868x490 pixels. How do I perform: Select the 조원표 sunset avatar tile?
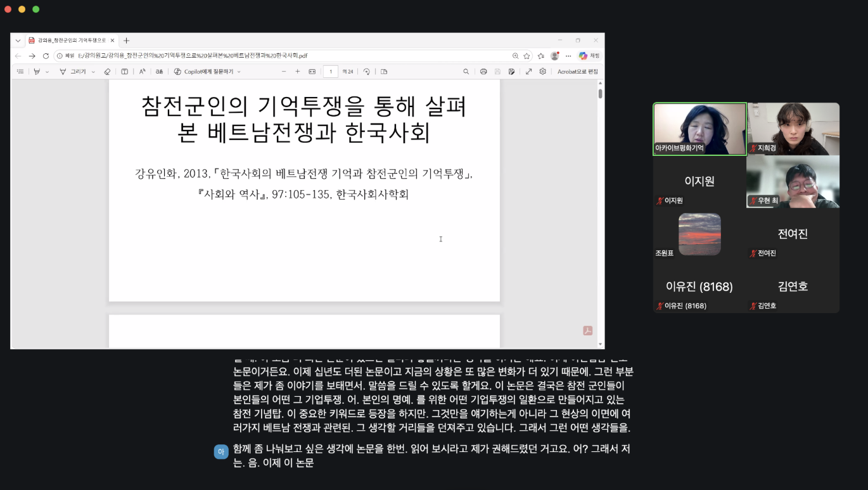pyautogui.click(x=699, y=234)
